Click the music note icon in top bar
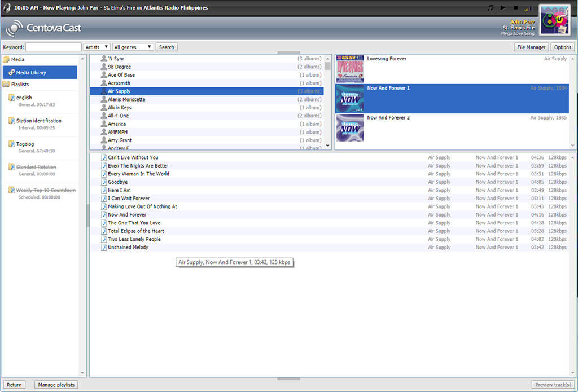This screenshot has width=578, height=392. pos(490,8)
